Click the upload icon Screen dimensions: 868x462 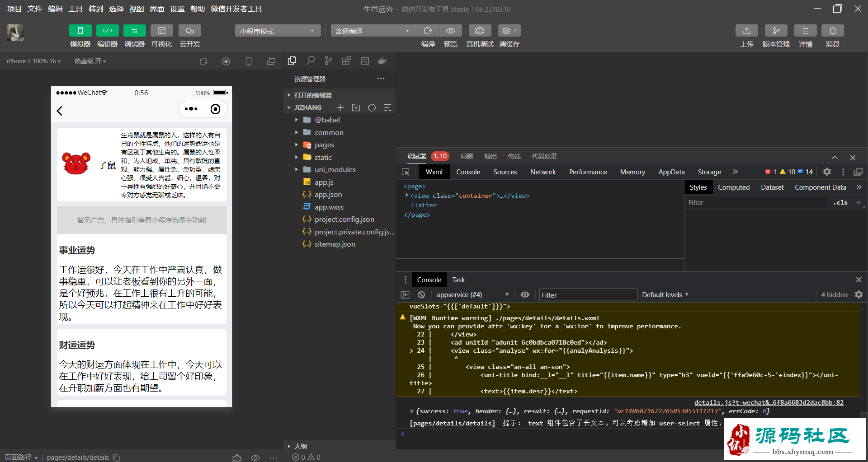pos(747,31)
